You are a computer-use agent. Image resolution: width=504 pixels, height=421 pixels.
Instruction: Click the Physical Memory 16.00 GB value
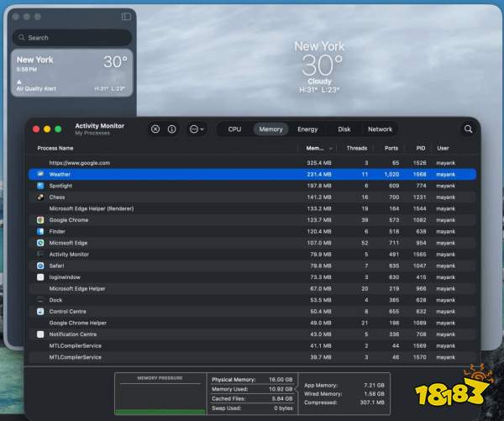point(281,380)
